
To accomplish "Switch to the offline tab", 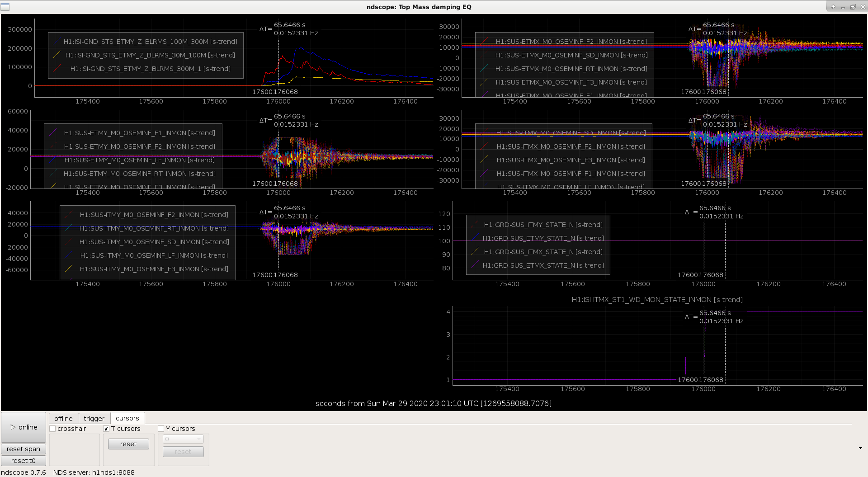I will 63,419.
